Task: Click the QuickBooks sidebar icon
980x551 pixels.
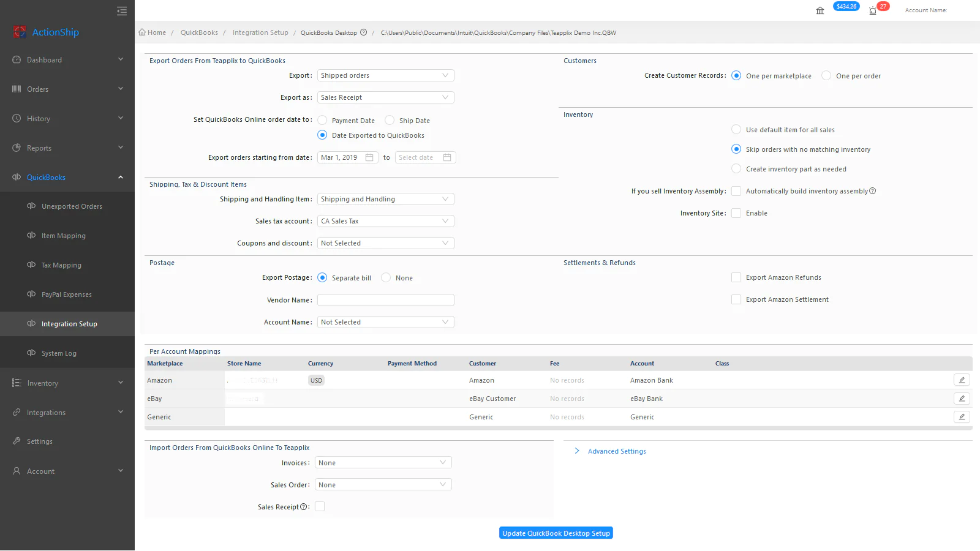Action: coord(17,178)
